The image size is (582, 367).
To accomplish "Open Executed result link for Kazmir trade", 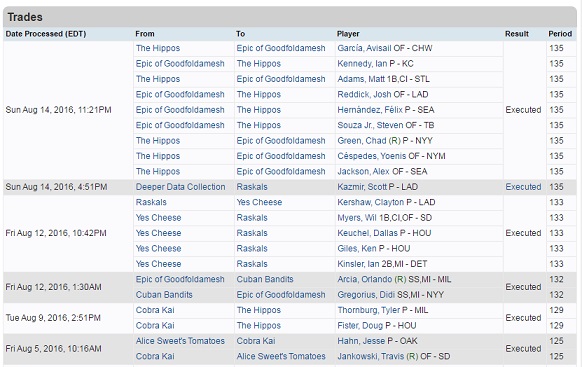I will point(523,187).
